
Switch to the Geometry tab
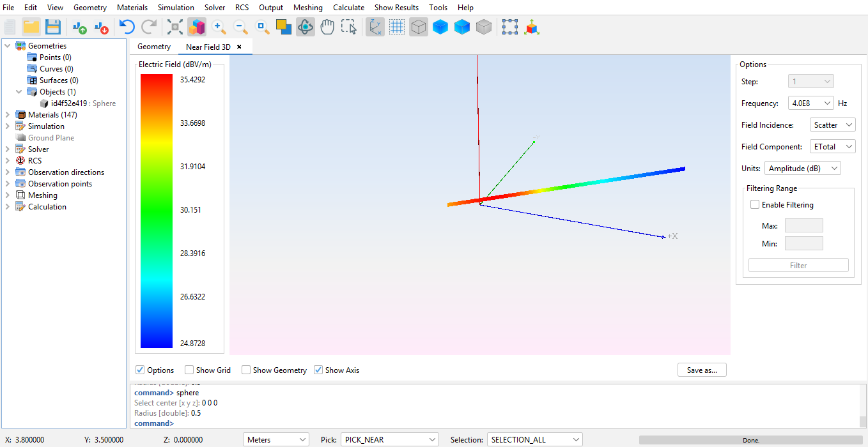[154, 47]
